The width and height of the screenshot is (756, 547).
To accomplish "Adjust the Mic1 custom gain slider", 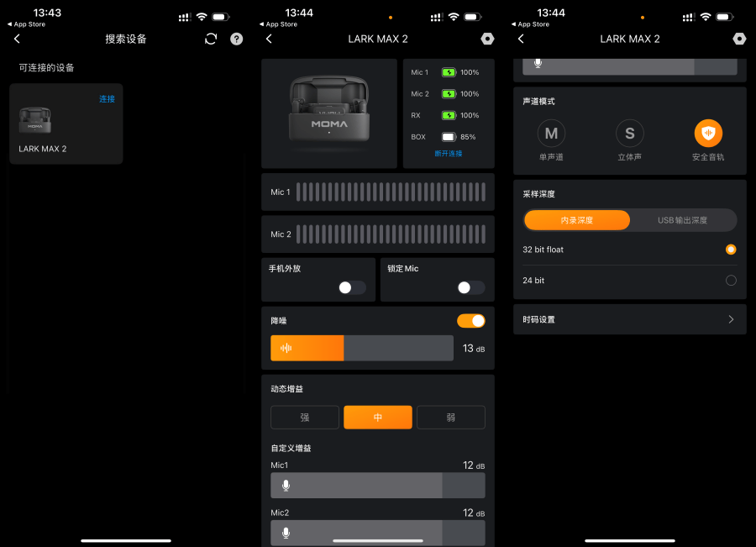I will coord(378,486).
